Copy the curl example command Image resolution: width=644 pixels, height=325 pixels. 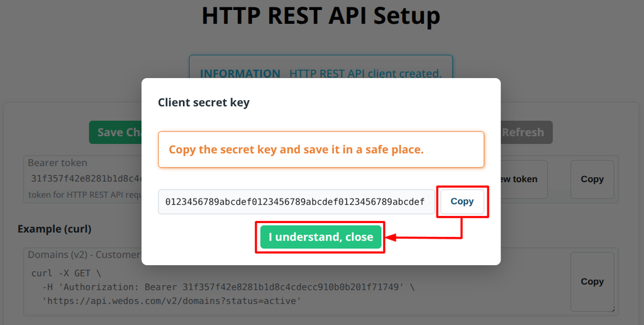[592, 282]
